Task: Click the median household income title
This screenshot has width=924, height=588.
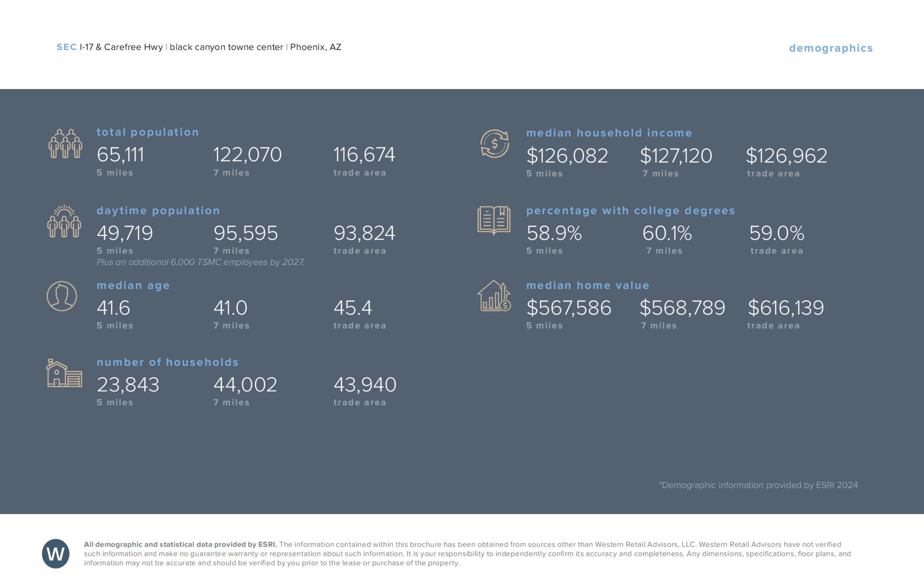Action: coord(609,133)
